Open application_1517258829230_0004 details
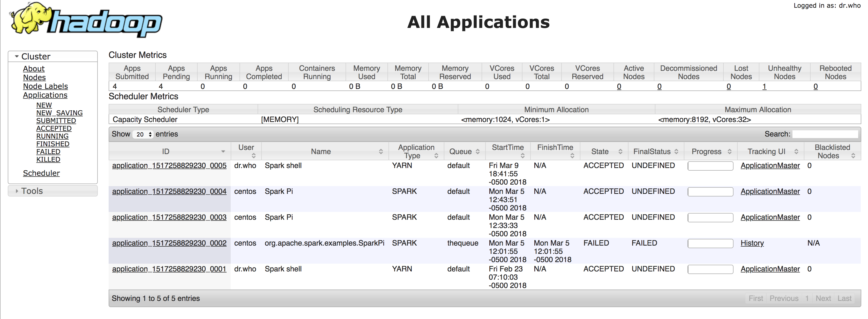The image size is (868, 319). coord(169,192)
